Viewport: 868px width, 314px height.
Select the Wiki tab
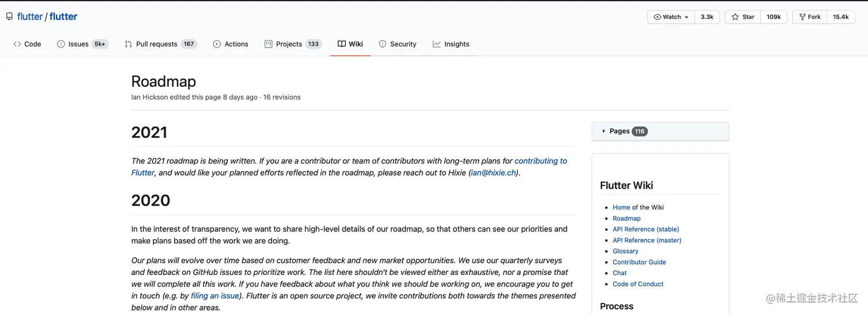click(350, 44)
